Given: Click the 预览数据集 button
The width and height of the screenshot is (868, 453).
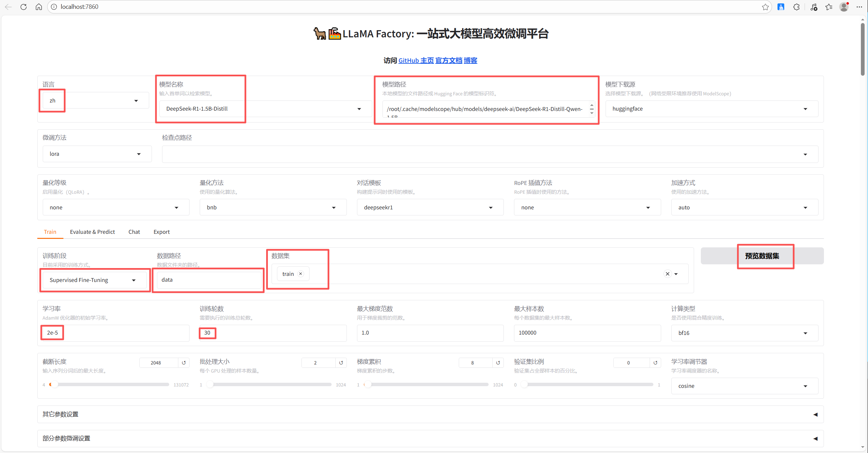Looking at the screenshot, I should [762, 256].
